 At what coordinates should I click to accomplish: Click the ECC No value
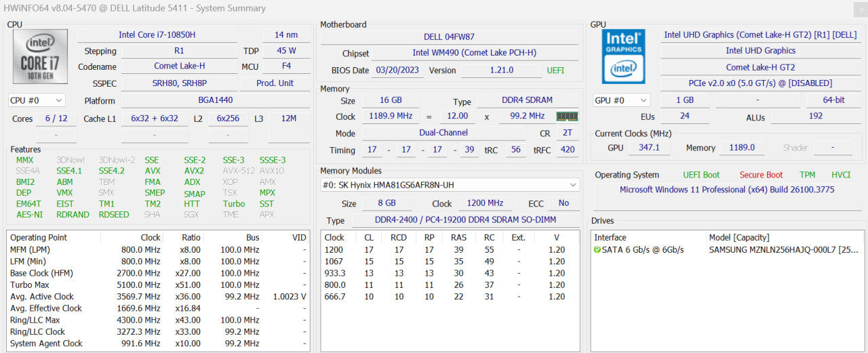coord(564,203)
